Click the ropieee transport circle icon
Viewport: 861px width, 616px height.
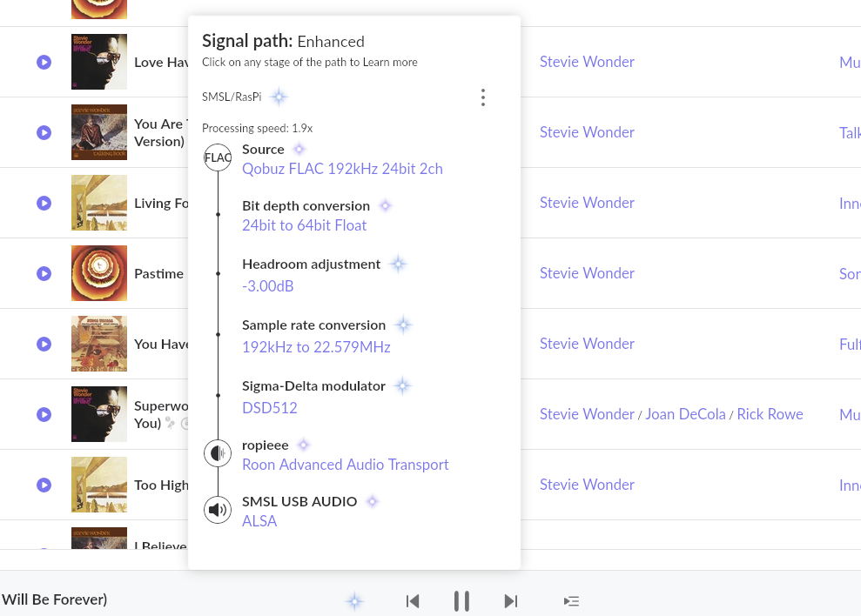[218, 453]
